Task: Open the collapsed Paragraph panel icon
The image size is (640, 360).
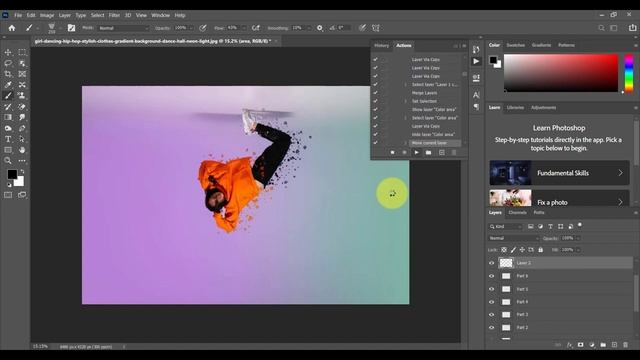Action: click(x=476, y=107)
